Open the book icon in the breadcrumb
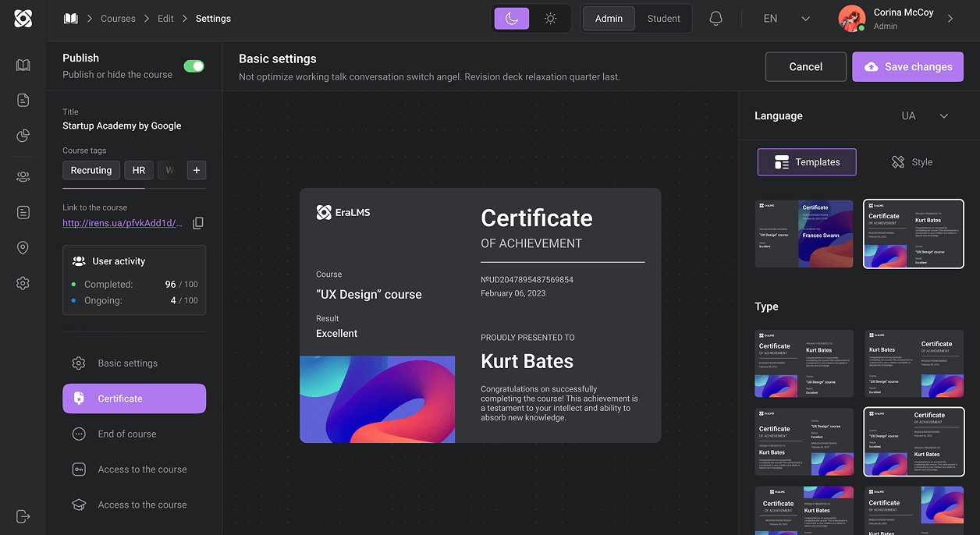The width and height of the screenshot is (980, 535). (71, 19)
